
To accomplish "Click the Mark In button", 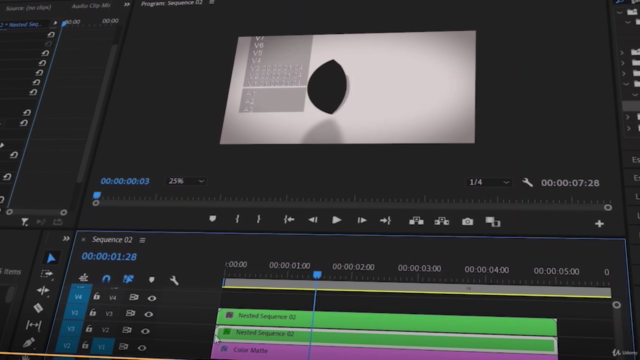I will click(237, 219).
